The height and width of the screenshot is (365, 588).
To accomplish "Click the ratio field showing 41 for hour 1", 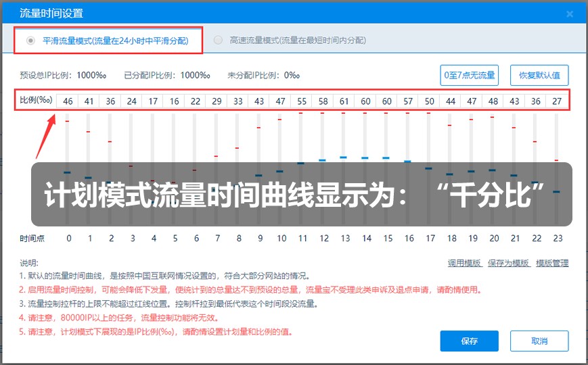I will point(89,101).
